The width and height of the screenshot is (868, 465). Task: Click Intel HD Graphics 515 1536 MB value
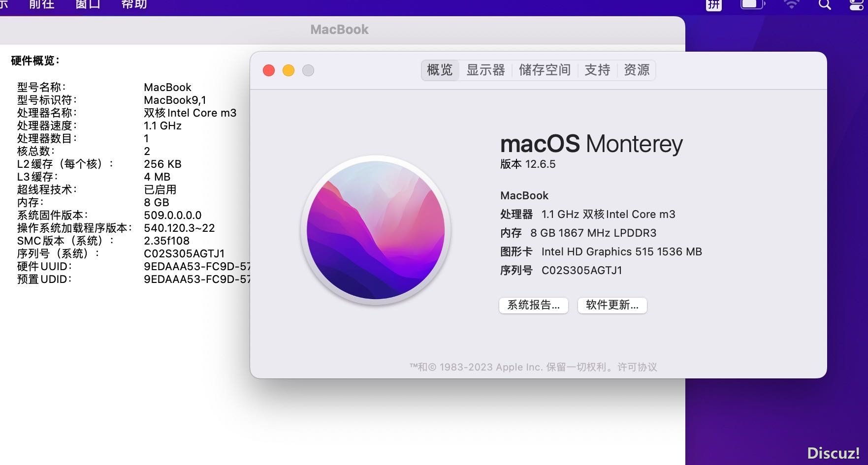pyautogui.click(x=622, y=251)
